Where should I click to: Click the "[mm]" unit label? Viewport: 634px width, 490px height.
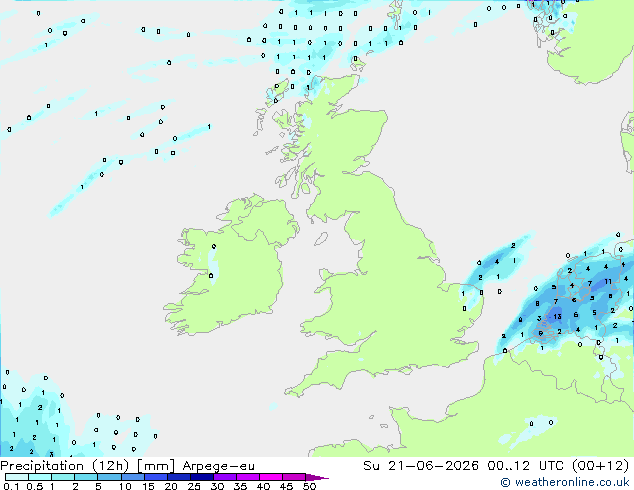click(x=156, y=466)
